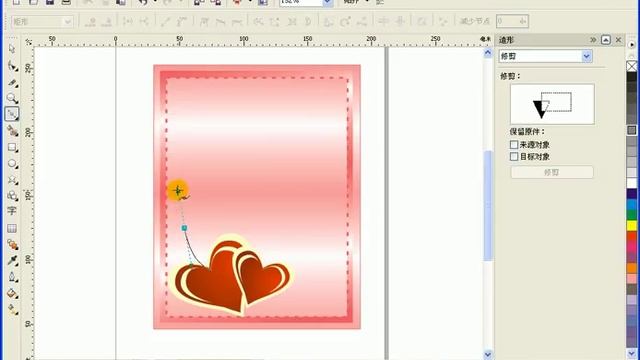640x360 pixels.
Task: Click the ruler origin corner icon
Action: 28,42
